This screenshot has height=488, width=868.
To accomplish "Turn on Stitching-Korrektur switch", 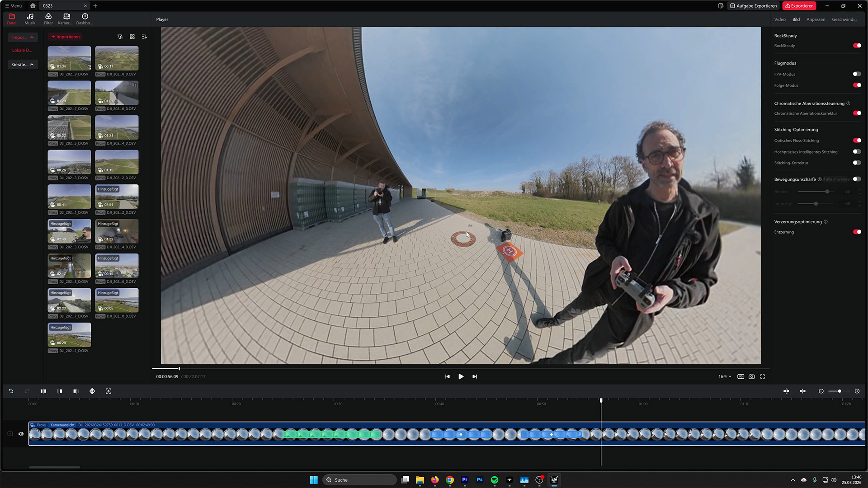I will [x=857, y=163].
